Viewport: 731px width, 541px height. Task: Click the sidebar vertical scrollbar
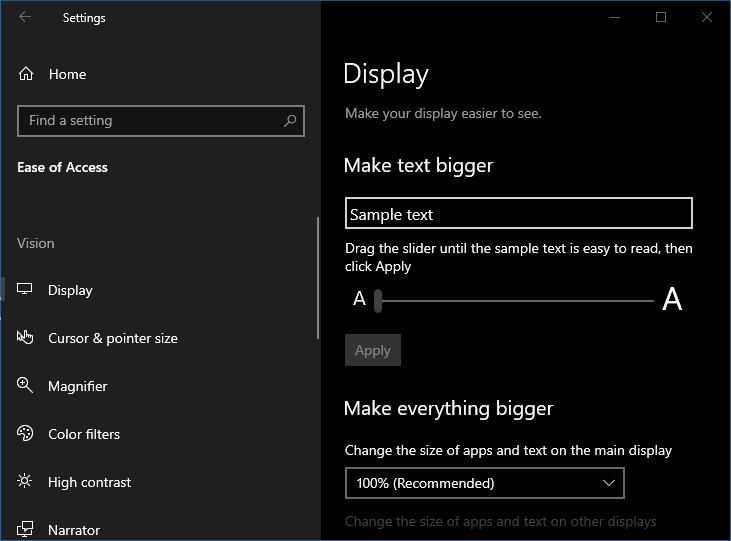tap(318, 278)
